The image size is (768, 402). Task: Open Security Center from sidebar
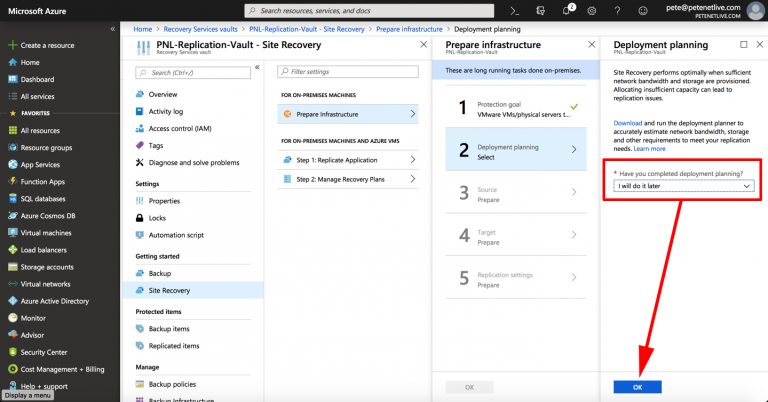(x=44, y=353)
